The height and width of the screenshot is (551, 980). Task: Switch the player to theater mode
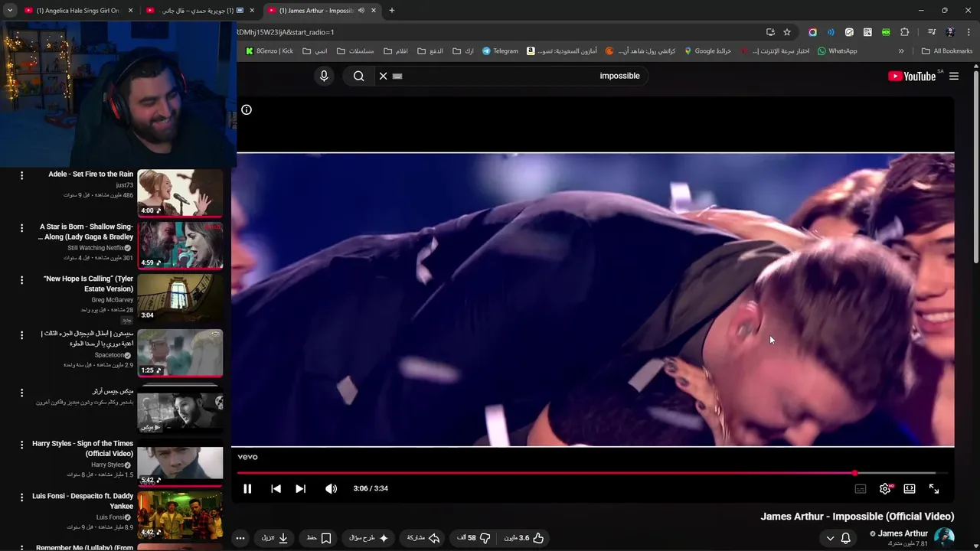click(910, 488)
